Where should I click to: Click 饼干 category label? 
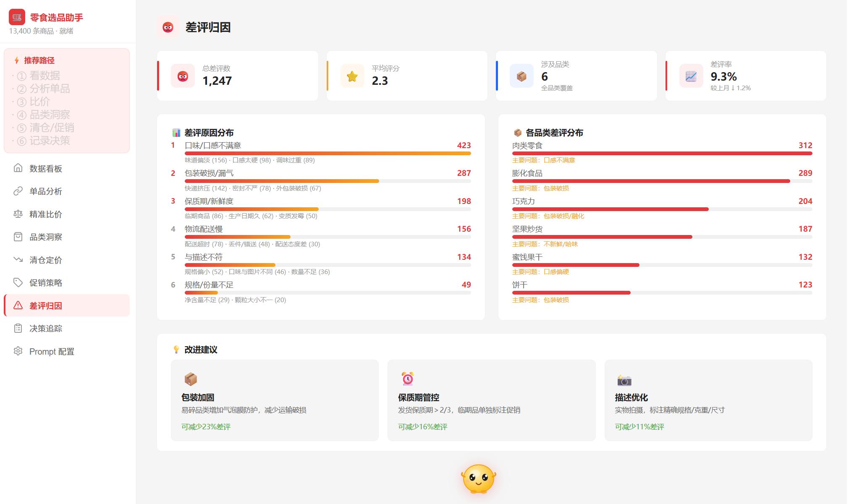click(x=520, y=285)
